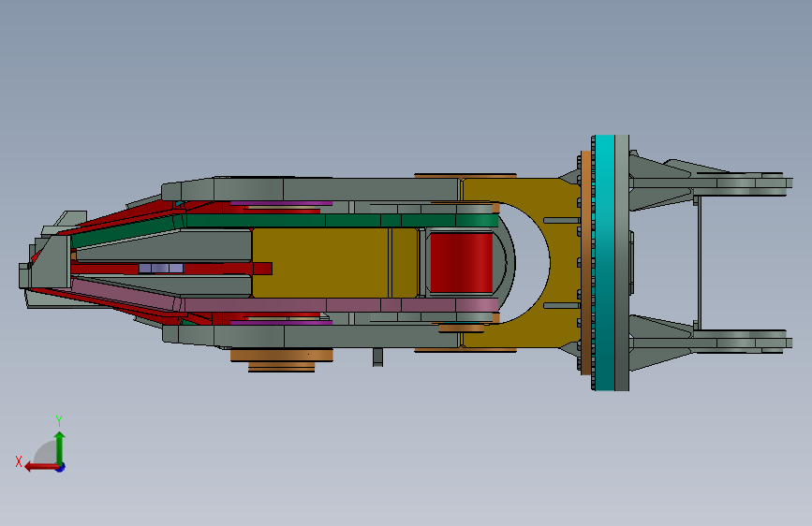Viewport: 812px width, 526px height.
Task: Click the blue Z axis dot of the triad
Action: pyautogui.click(x=61, y=467)
